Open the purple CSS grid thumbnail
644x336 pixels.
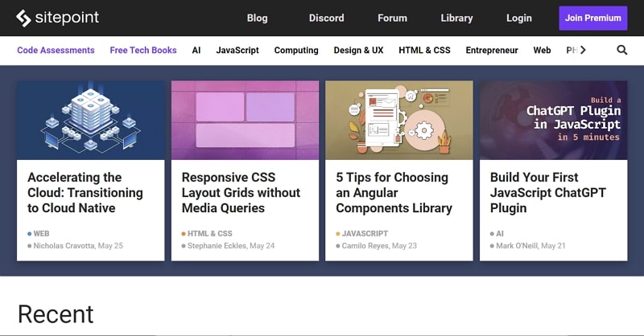[x=245, y=121]
